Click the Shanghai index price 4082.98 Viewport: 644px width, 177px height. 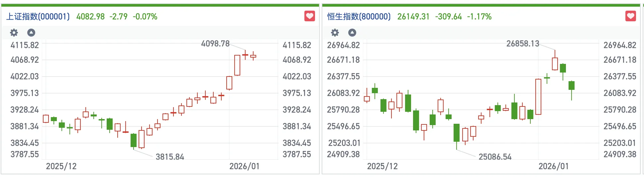point(90,17)
